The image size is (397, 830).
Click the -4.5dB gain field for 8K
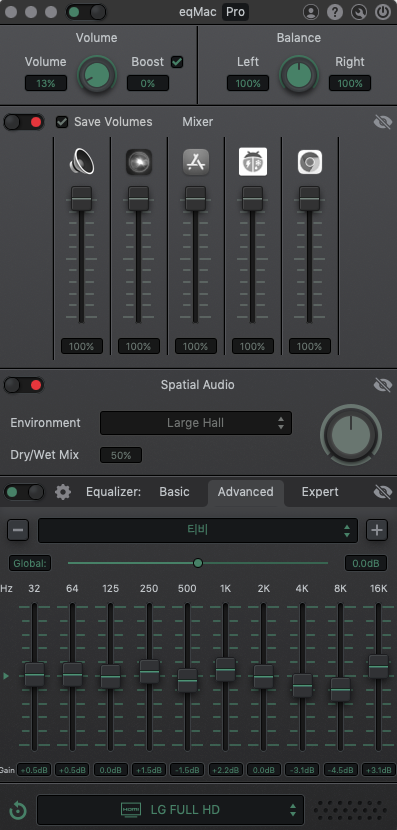(x=340, y=770)
